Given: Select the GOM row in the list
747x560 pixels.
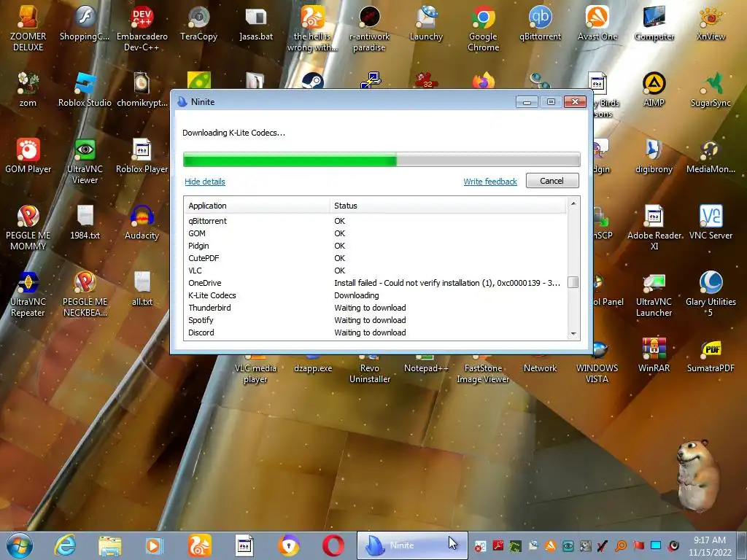Looking at the screenshot, I should pyautogui.click(x=376, y=233).
